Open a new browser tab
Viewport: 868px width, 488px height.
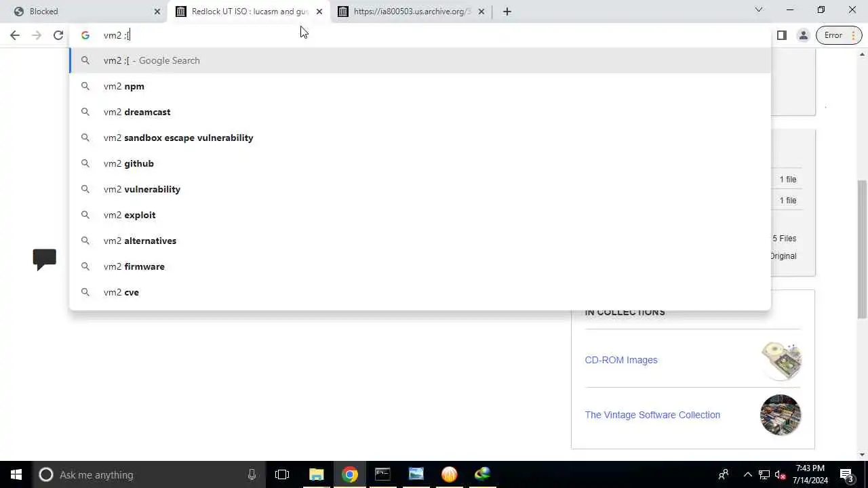[x=507, y=12]
